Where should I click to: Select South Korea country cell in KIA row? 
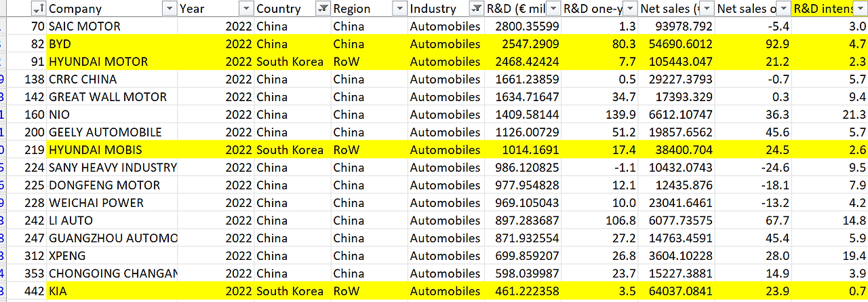coord(293,291)
